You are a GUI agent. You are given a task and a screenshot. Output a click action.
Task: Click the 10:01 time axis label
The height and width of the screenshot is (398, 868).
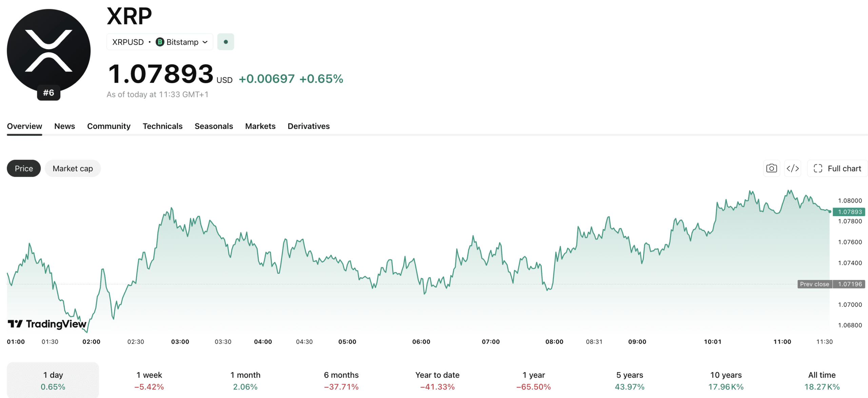pos(713,342)
